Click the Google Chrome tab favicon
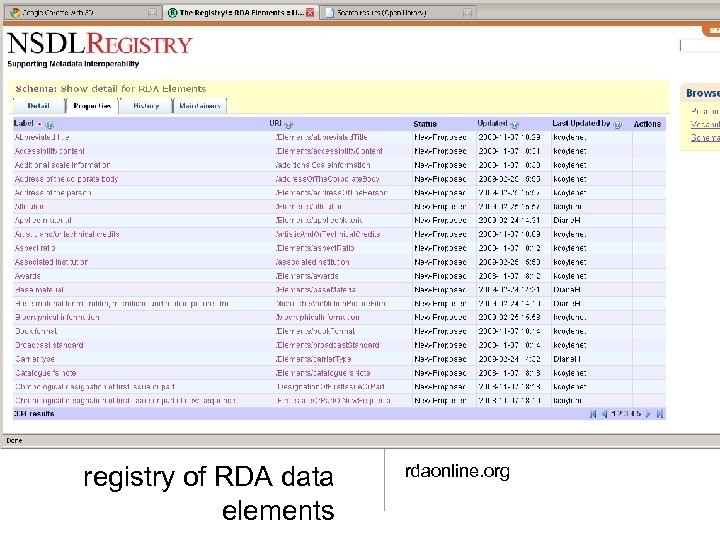Image resolution: width=720 pixels, height=540 pixels. pyautogui.click(x=15, y=13)
